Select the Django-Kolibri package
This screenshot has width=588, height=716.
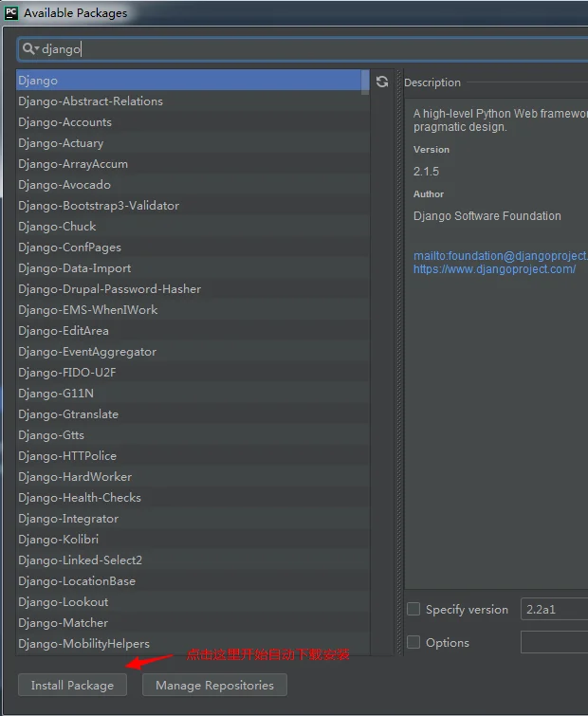(193, 540)
